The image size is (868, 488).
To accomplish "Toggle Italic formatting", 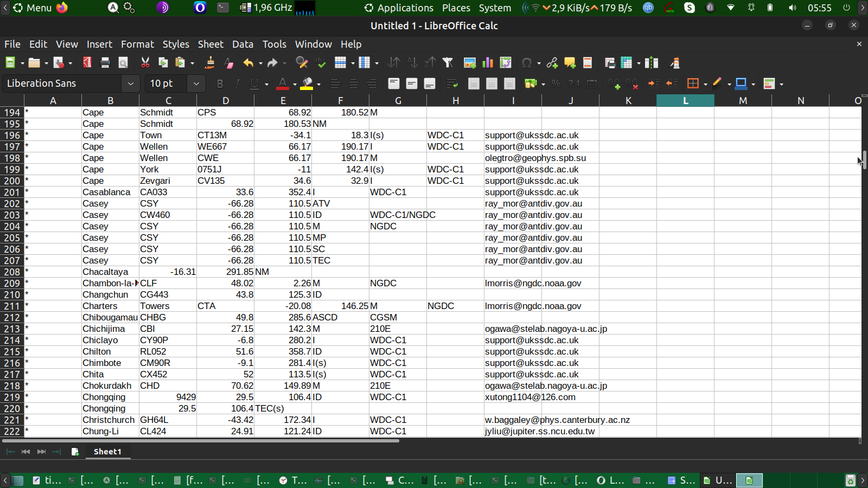I will (237, 84).
